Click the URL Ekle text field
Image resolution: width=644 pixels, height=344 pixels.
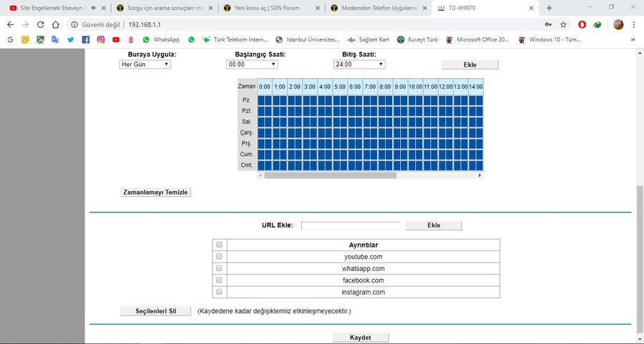coord(350,225)
